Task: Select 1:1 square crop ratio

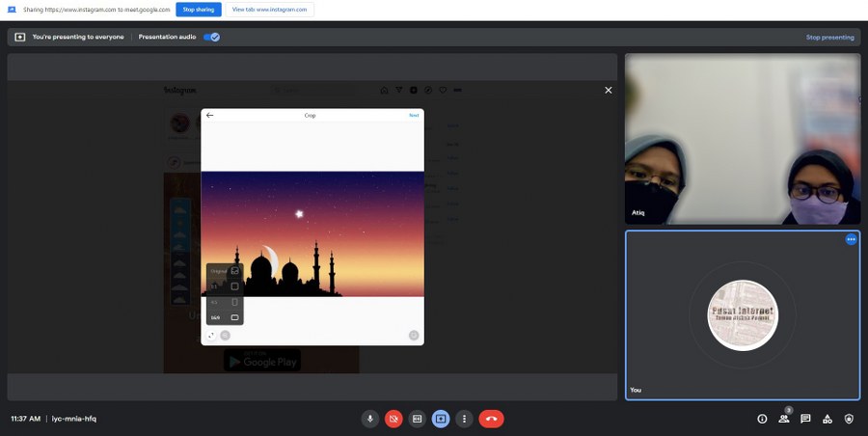Action: [x=225, y=286]
